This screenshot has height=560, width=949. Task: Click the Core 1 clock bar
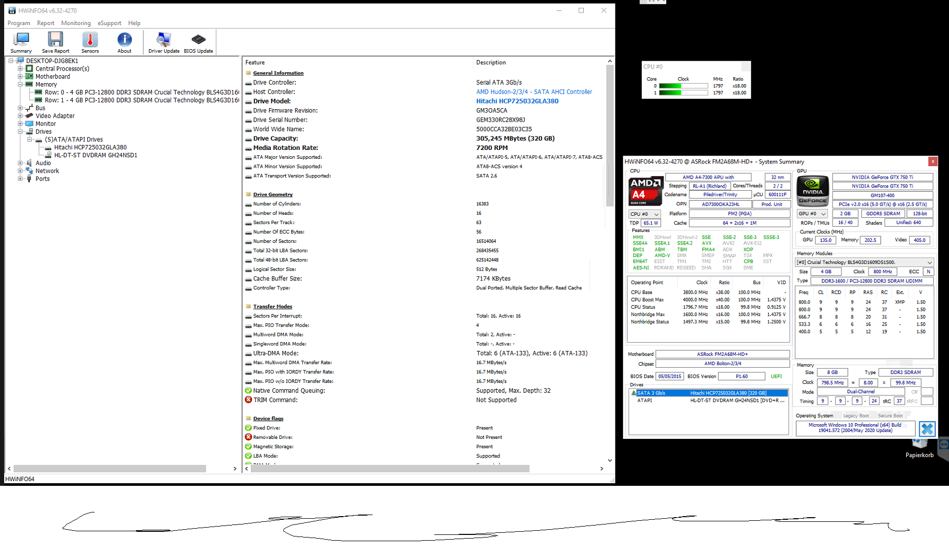point(683,93)
